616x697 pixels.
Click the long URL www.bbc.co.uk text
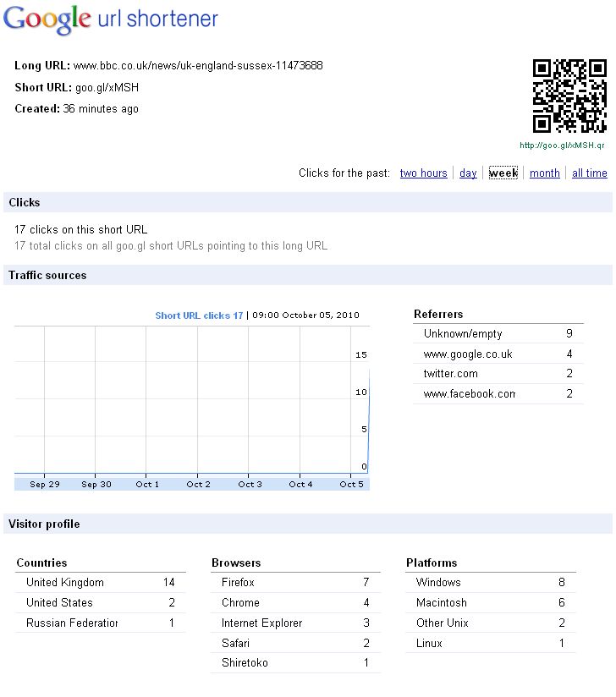[x=198, y=66]
